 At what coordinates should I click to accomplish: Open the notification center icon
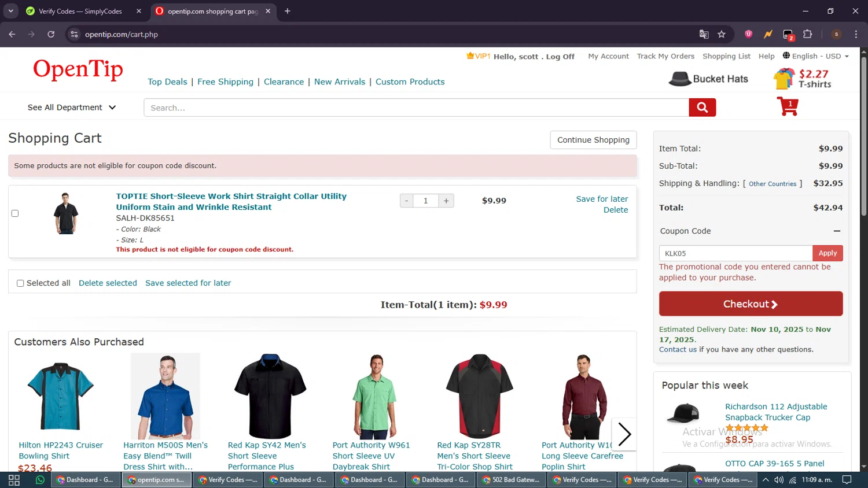(847, 480)
